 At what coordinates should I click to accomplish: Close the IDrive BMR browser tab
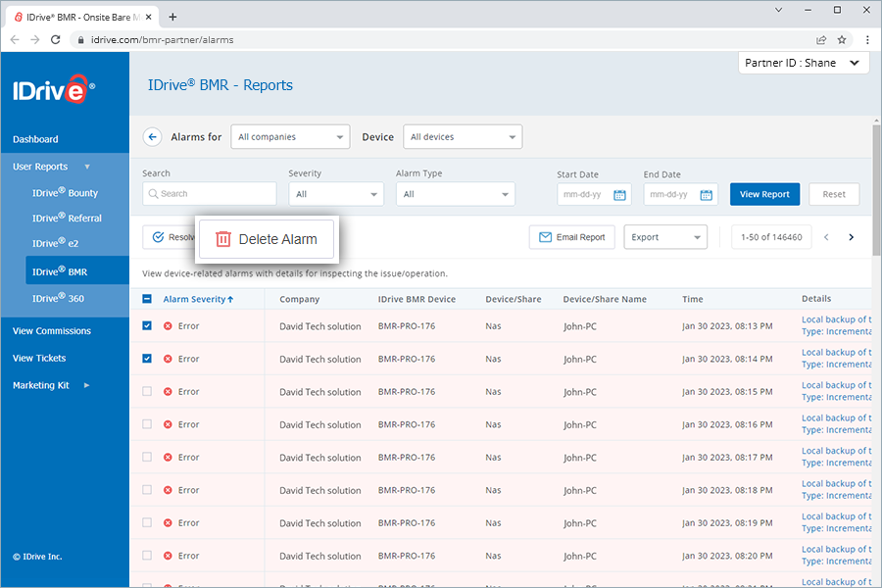coord(149,17)
